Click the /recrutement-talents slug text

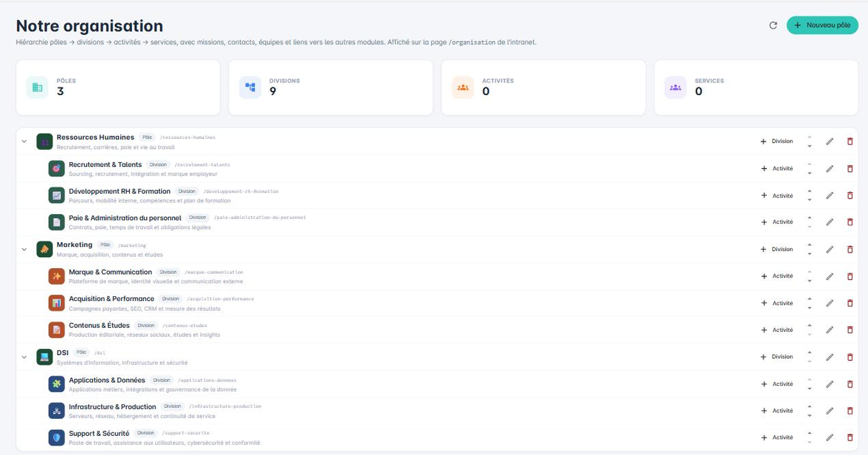[x=202, y=165]
